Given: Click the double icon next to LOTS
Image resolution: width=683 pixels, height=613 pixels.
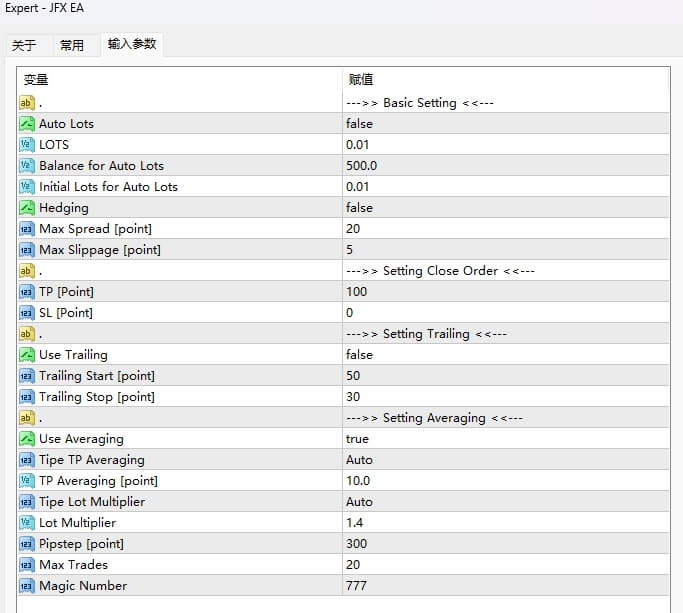Looking at the screenshot, I should 27,145.
